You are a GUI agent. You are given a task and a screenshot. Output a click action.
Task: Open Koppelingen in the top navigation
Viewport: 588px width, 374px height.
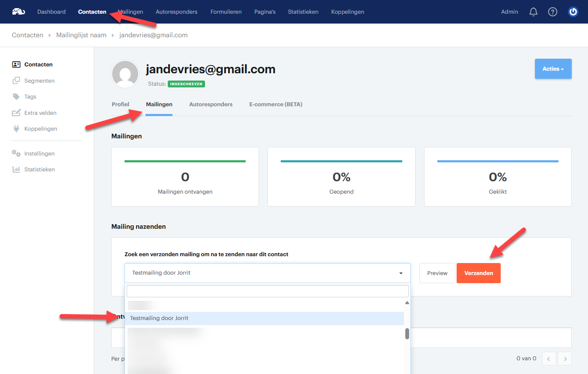347,12
